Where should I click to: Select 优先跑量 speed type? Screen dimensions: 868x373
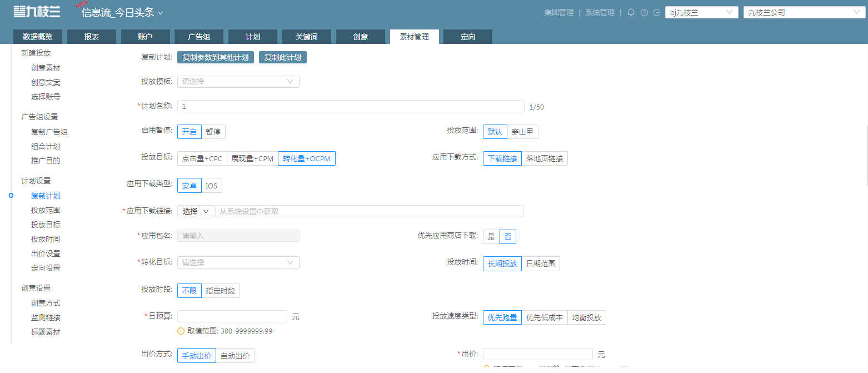502,317
